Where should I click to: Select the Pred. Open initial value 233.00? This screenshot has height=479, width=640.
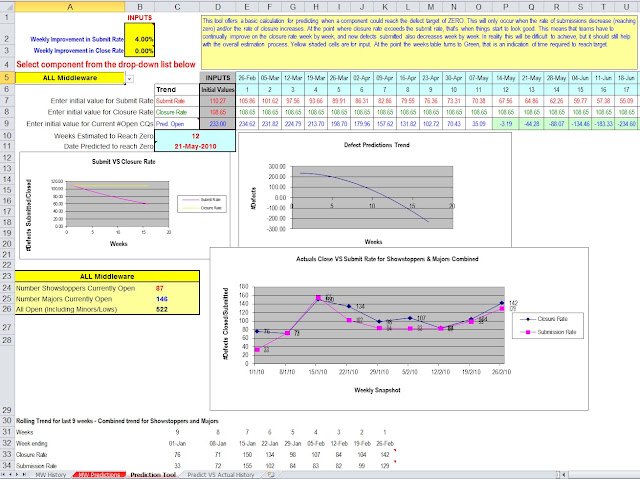pos(218,124)
